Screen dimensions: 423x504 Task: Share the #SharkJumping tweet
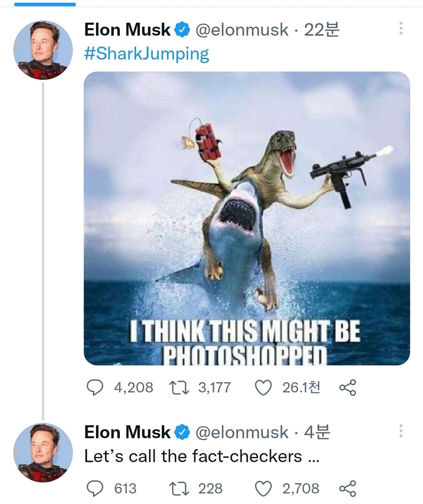348,387
